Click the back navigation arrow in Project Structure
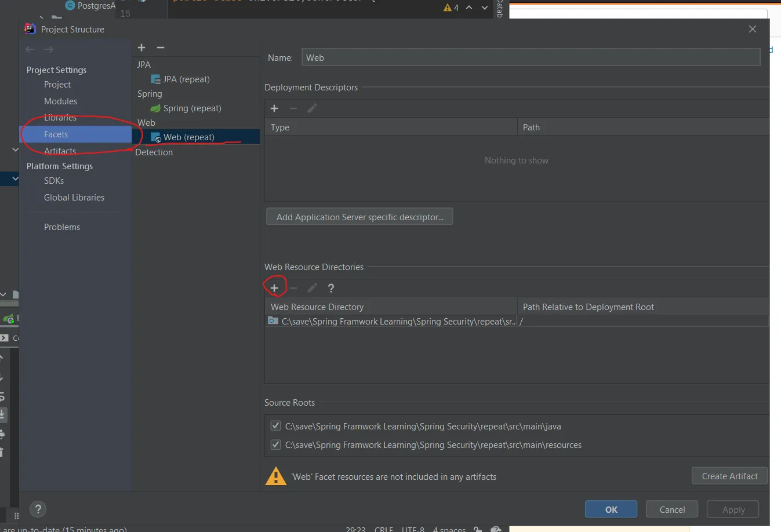The width and height of the screenshot is (781, 532). coord(30,49)
